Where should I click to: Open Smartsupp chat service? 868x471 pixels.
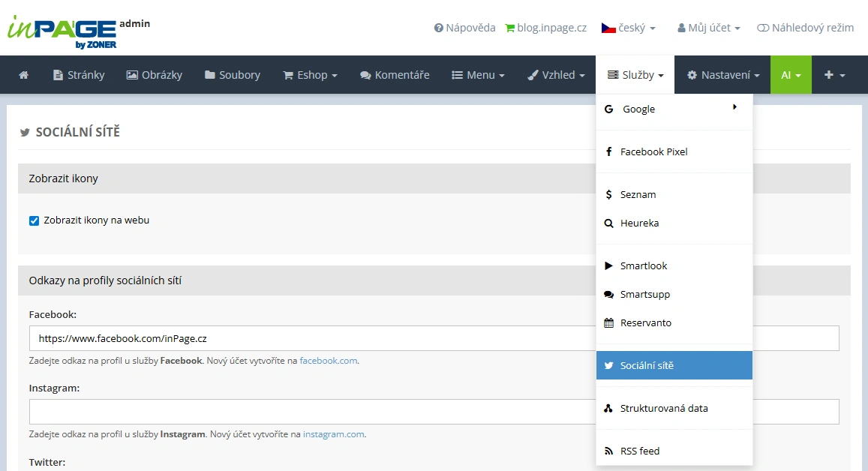pos(644,294)
